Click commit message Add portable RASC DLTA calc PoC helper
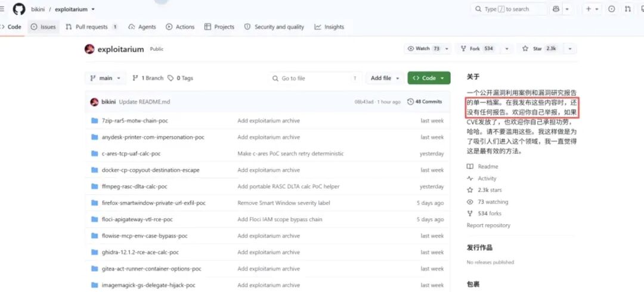 click(289, 187)
